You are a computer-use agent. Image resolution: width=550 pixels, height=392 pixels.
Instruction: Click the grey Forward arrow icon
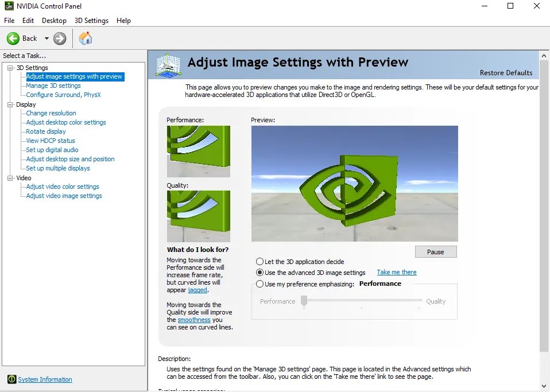[60, 38]
